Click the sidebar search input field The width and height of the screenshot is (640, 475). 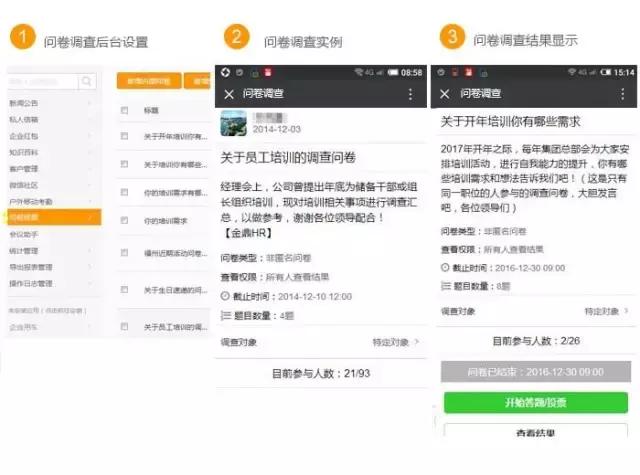43,82
